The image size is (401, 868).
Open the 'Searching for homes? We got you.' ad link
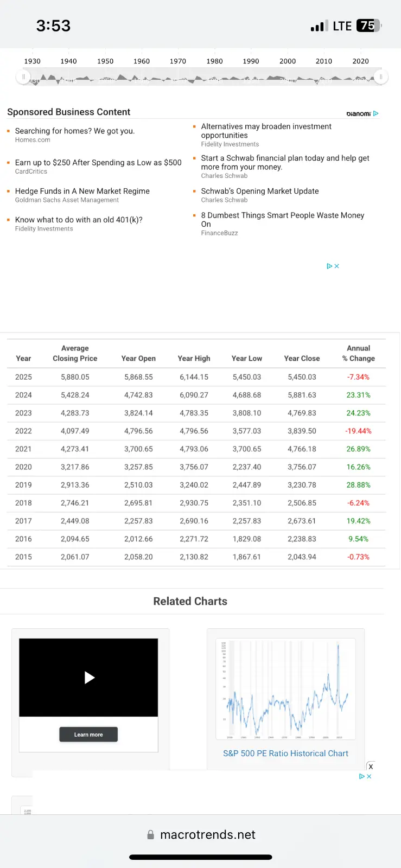75,131
